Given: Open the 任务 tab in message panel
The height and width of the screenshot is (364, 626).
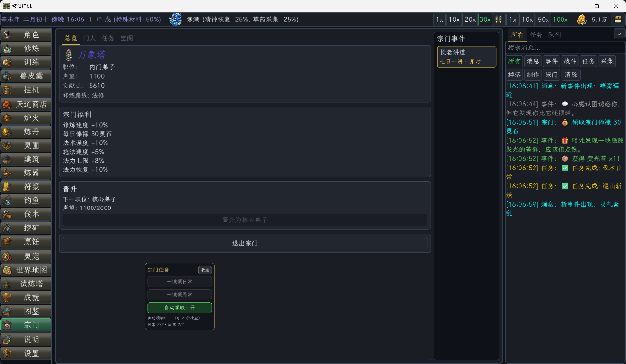Looking at the screenshot, I should pyautogui.click(x=536, y=35).
